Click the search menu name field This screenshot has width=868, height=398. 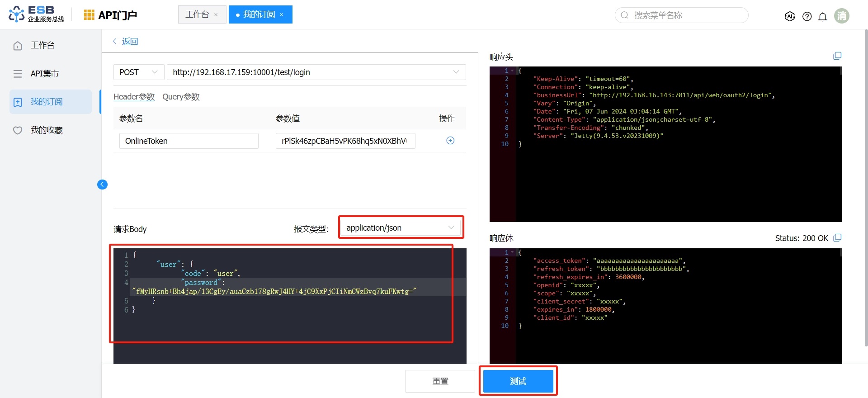pos(682,15)
